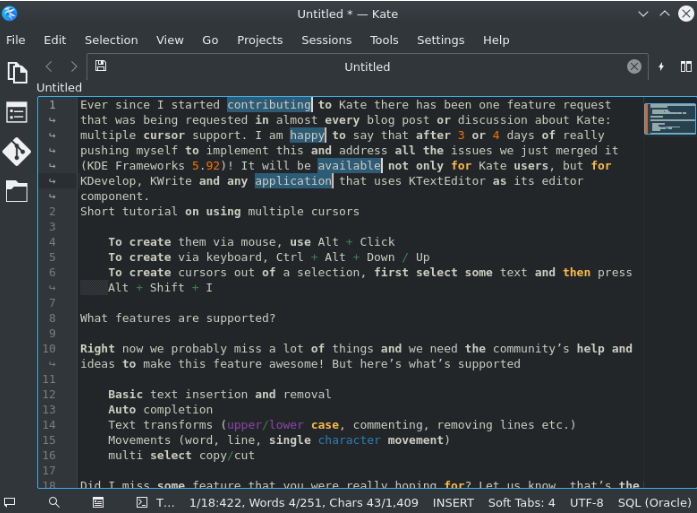Open Soft Tabs: 4 indentation dropdown
This screenshot has height=513, width=697.
click(x=521, y=502)
